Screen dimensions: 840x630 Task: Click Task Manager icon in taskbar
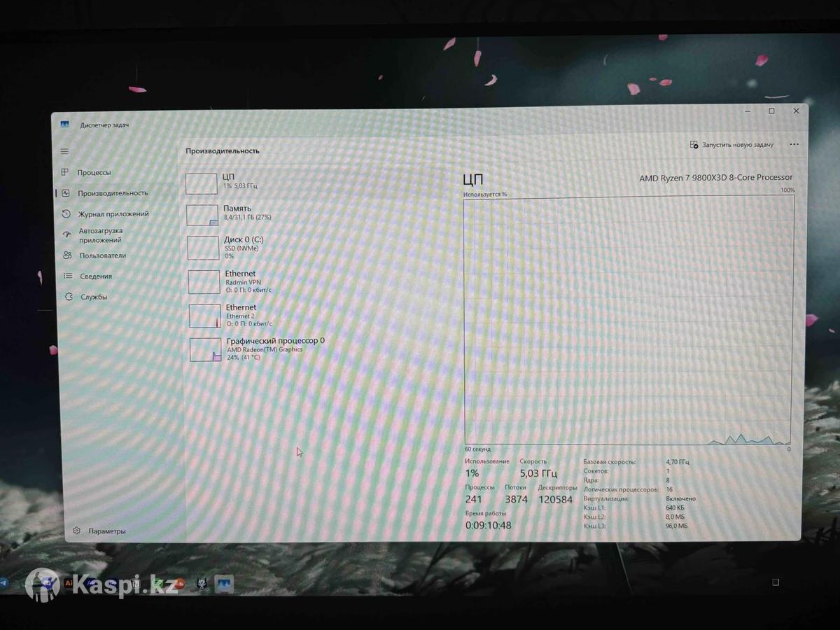[224, 583]
